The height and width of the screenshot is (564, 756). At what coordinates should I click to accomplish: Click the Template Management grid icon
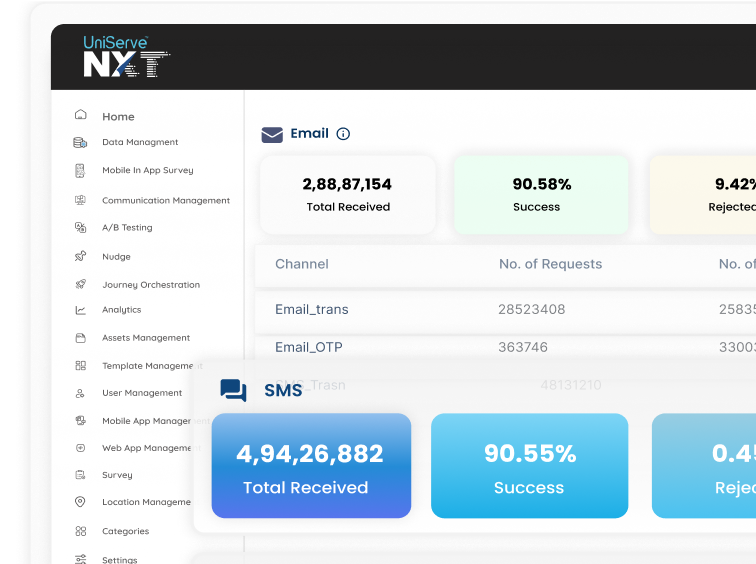[x=81, y=366]
